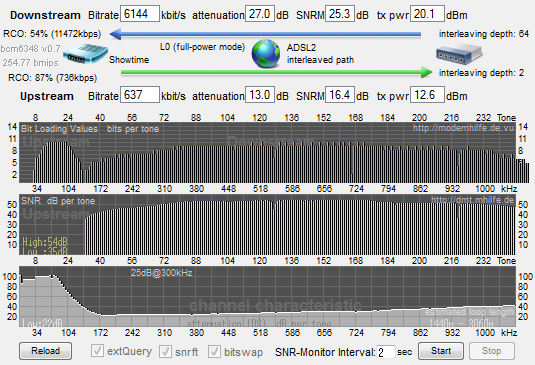This screenshot has width=535, height=365.
Task: Select the downstream Bitrate field showing 6144
Action: [140, 14]
